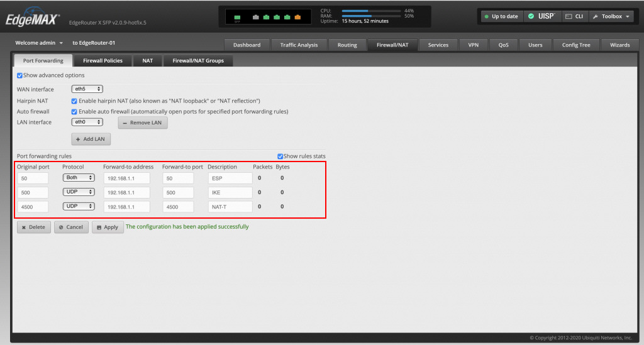The image size is (644, 345).
Task: Click the orange port status icon
Action: pos(297,17)
